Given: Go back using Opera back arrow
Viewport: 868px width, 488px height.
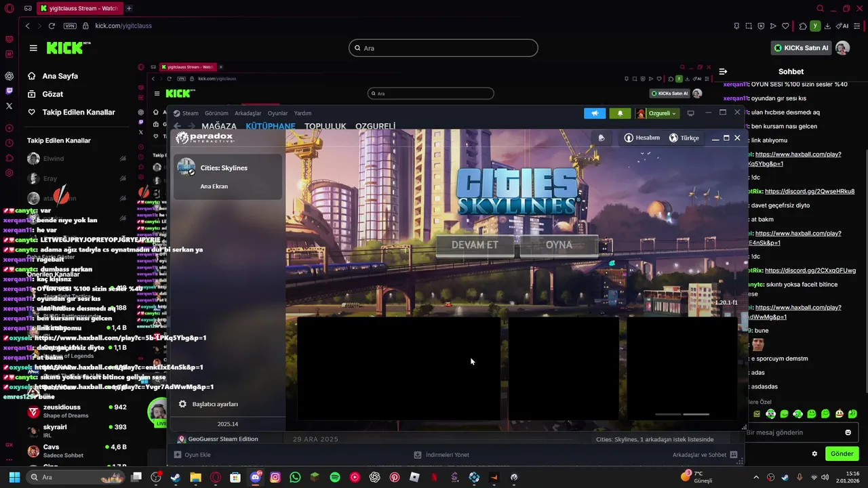Looking at the screenshot, I should [27, 26].
